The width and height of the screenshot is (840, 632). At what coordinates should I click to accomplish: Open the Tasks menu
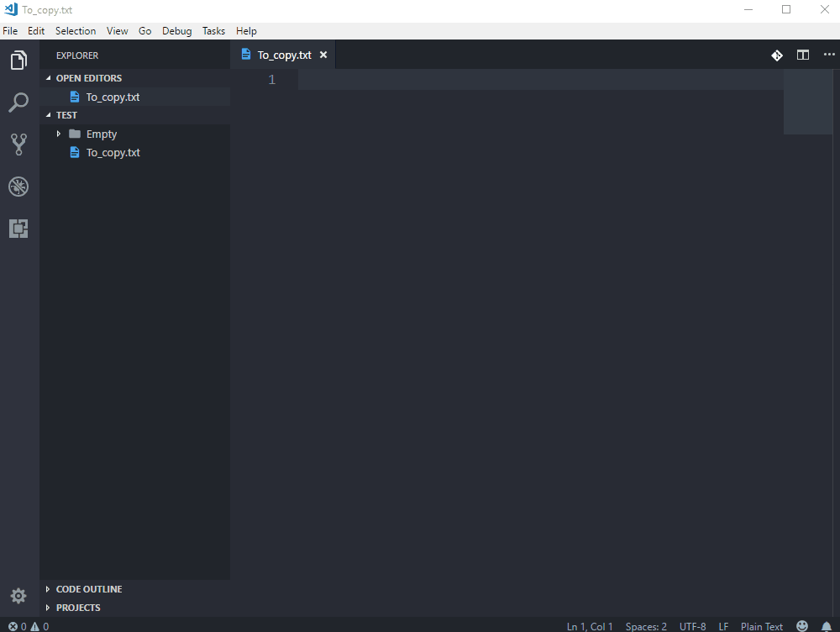[x=213, y=30]
